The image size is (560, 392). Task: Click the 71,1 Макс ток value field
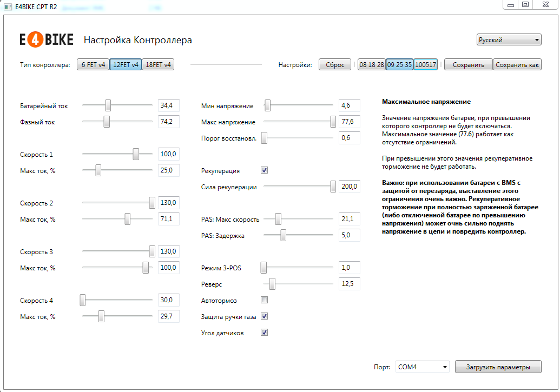tap(169, 219)
